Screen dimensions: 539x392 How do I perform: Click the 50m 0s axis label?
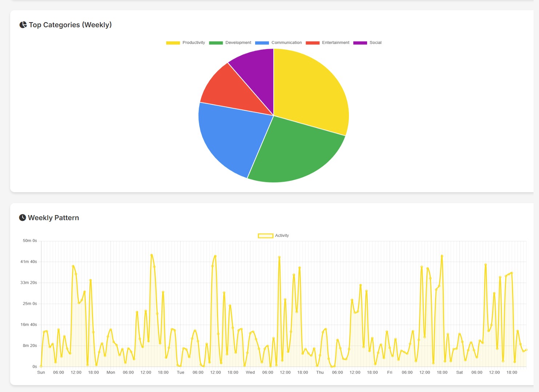pyautogui.click(x=30, y=241)
